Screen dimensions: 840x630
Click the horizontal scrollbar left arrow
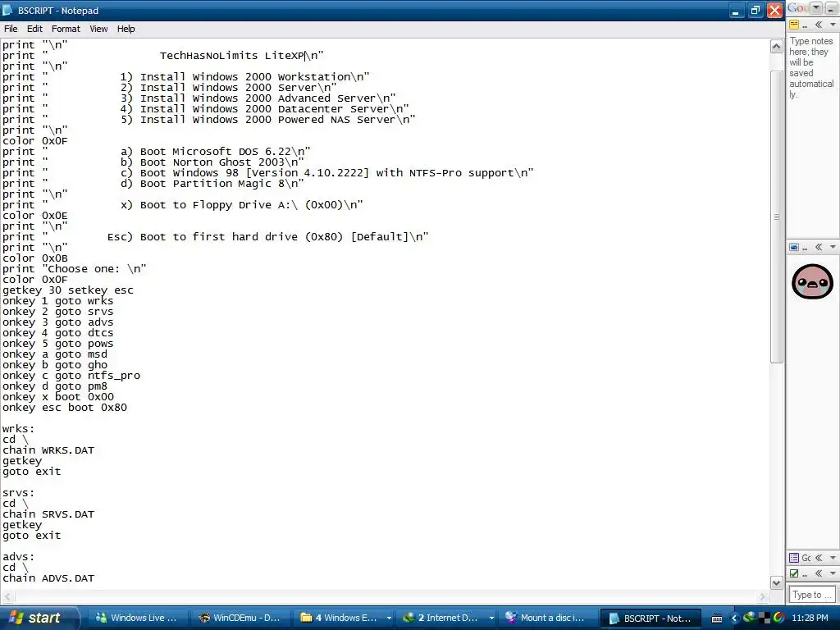click(7, 596)
